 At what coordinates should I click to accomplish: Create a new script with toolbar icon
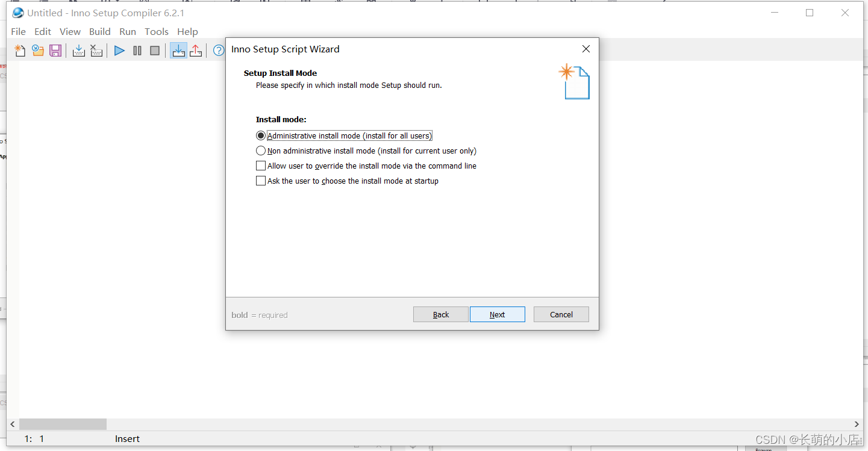coord(20,51)
